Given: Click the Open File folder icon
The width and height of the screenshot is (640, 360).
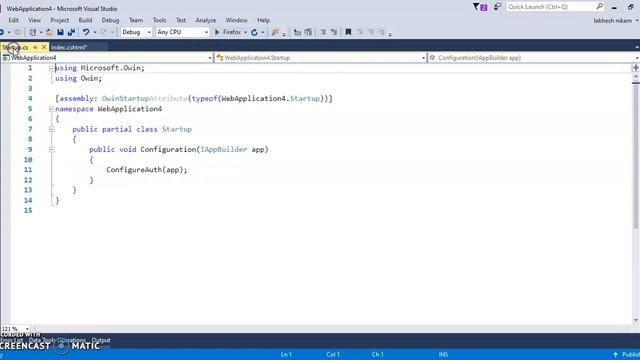Looking at the screenshot, I should click(49, 32).
